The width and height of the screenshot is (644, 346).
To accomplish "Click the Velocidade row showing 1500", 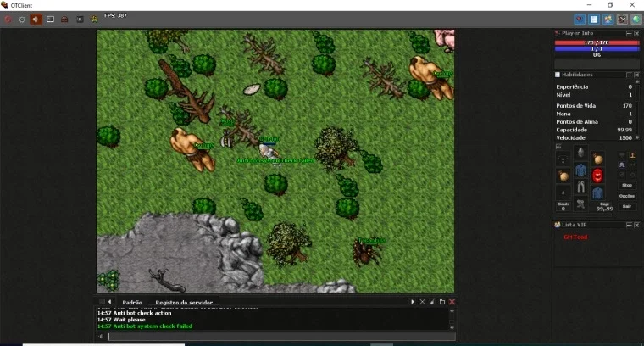I will point(594,137).
